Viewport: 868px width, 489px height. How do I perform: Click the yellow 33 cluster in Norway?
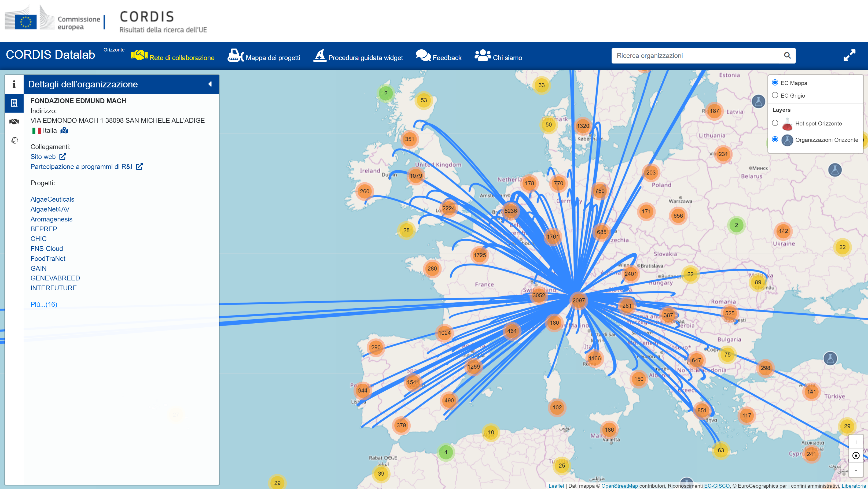542,85
